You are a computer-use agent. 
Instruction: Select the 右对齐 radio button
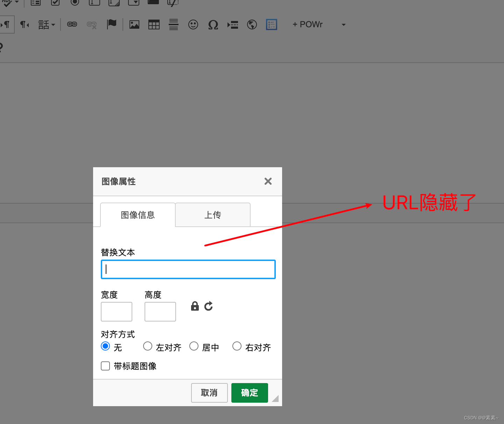[237, 346]
